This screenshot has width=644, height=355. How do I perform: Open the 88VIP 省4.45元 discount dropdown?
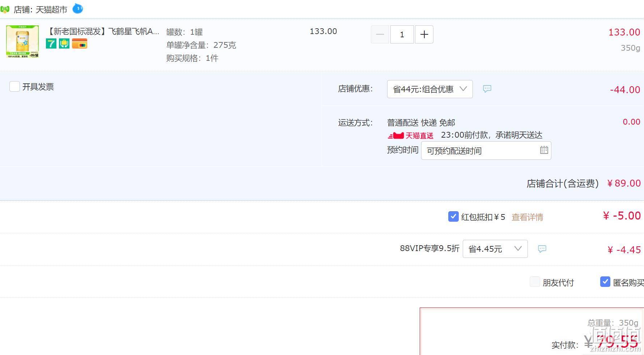pos(495,249)
